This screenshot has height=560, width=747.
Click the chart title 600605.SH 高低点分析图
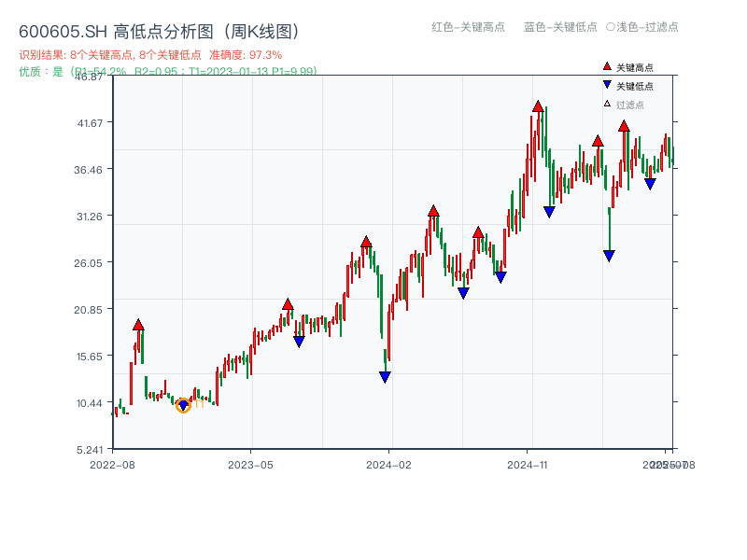coord(161,32)
